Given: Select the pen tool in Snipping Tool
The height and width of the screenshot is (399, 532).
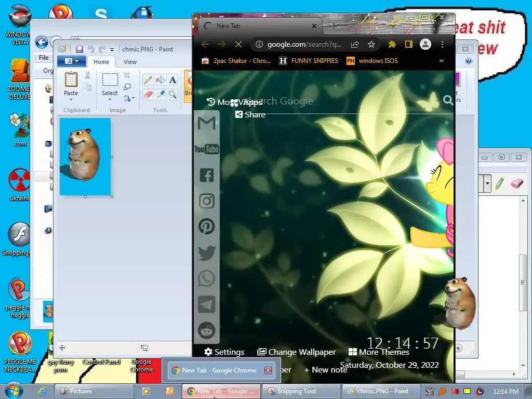Looking at the screenshot, I should (500, 183).
